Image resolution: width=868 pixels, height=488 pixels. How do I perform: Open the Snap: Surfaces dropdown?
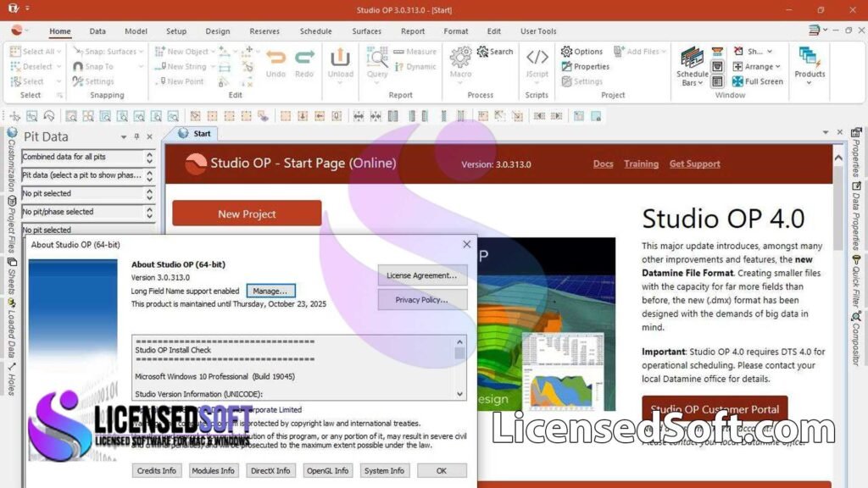[x=142, y=52]
